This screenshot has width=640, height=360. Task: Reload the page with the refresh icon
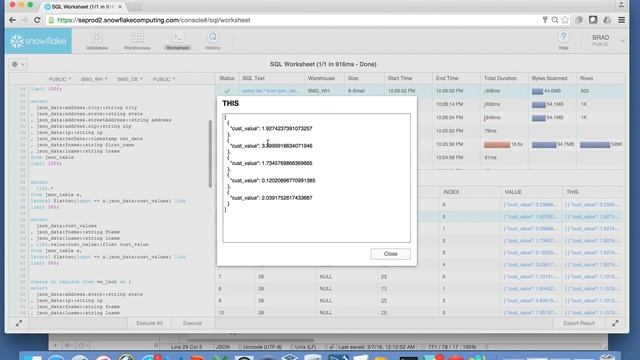(x=37, y=20)
